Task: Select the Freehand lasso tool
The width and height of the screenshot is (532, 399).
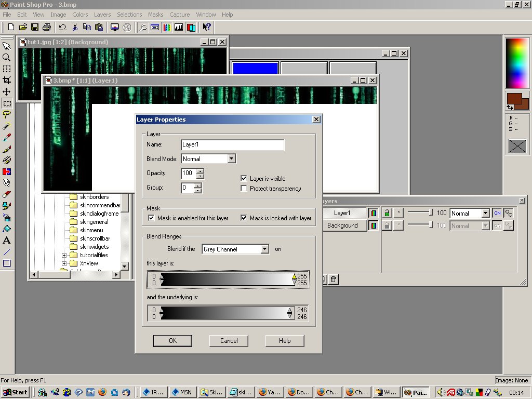Action: click(x=6, y=114)
